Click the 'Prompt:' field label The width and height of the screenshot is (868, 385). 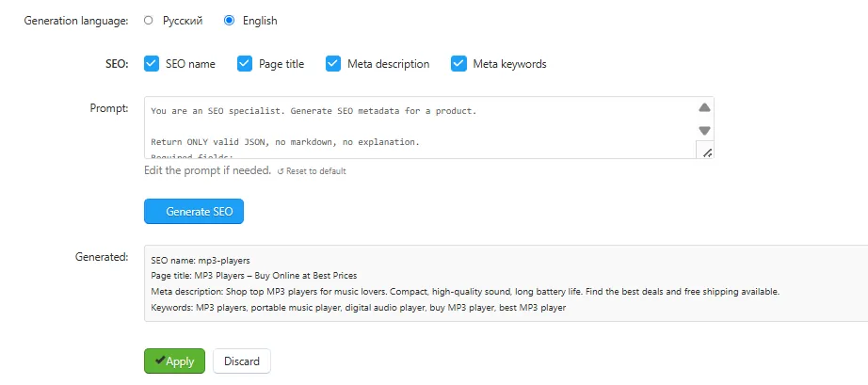pos(109,108)
